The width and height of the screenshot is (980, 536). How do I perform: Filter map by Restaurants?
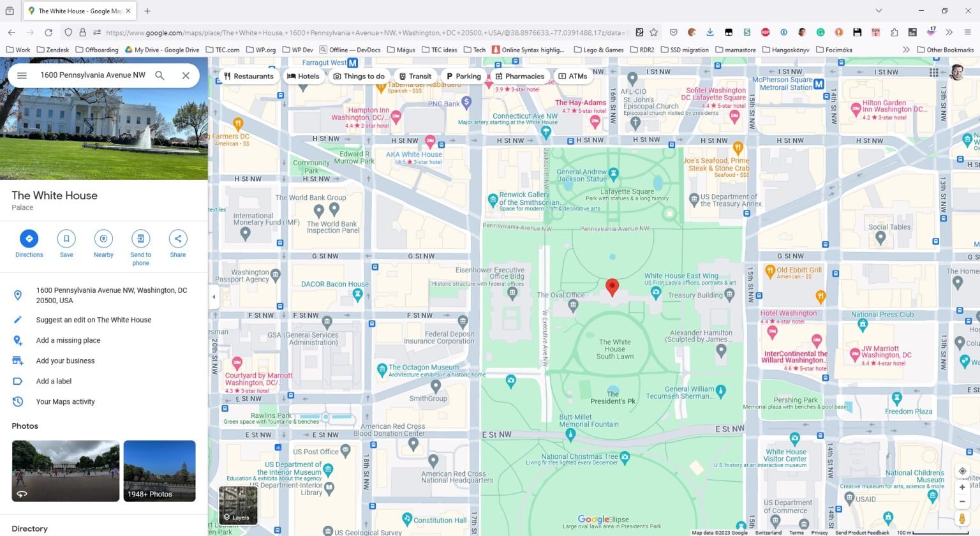pos(248,76)
